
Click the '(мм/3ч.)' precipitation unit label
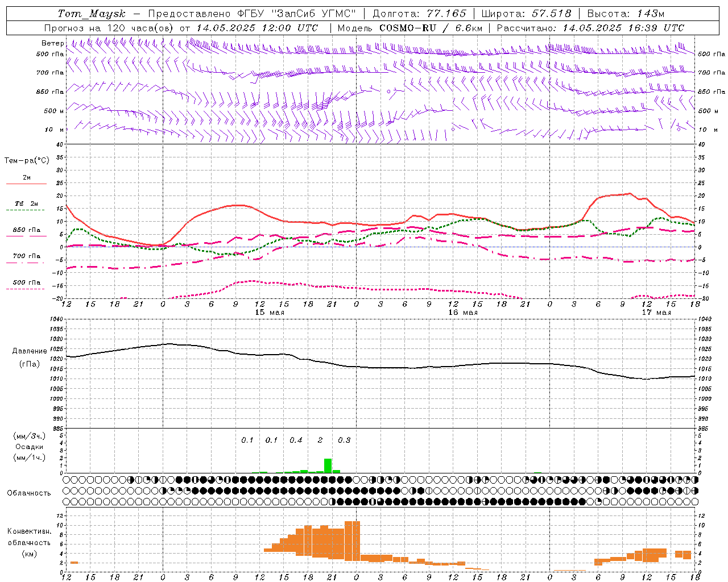[30, 436]
